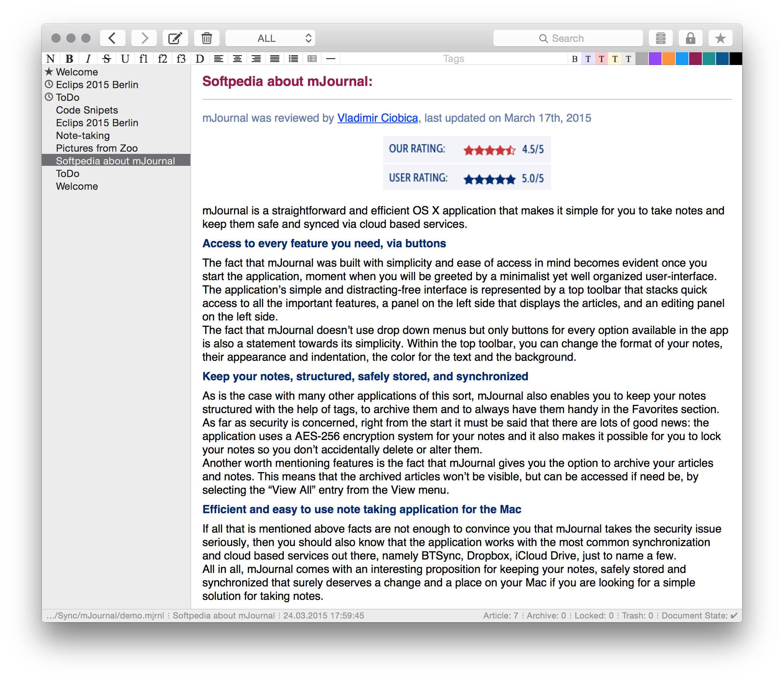Screen dimensions: 784x682
Task: Open recent Eclips 2015 Berlin with clock icon
Action: [x=116, y=84]
